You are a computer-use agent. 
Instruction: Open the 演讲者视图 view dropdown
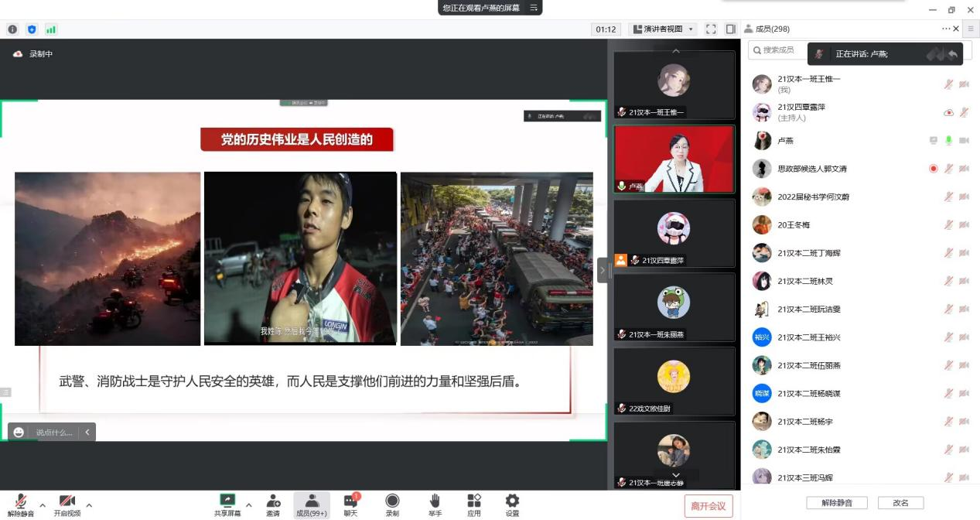(663, 29)
